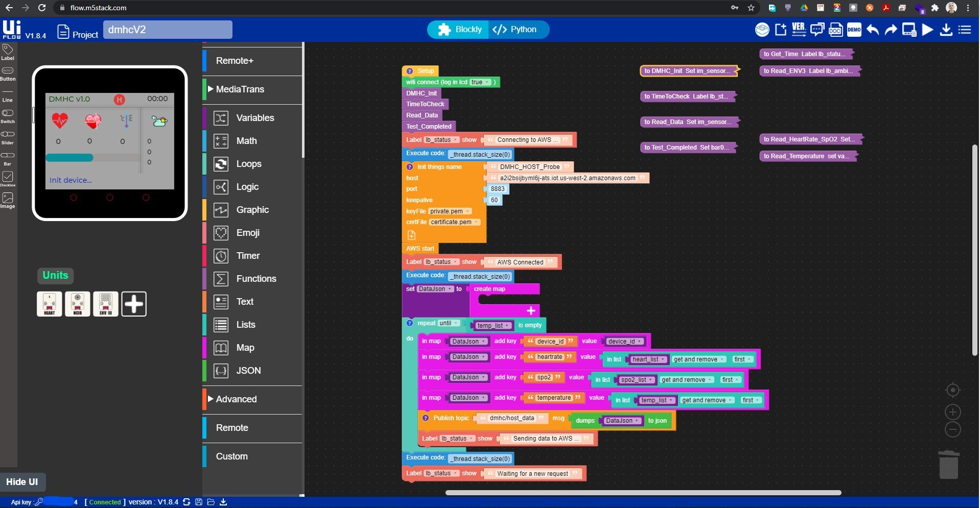The image size is (980, 508).
Task: Select the ENV III unit
Action: (x=106, y=304)
